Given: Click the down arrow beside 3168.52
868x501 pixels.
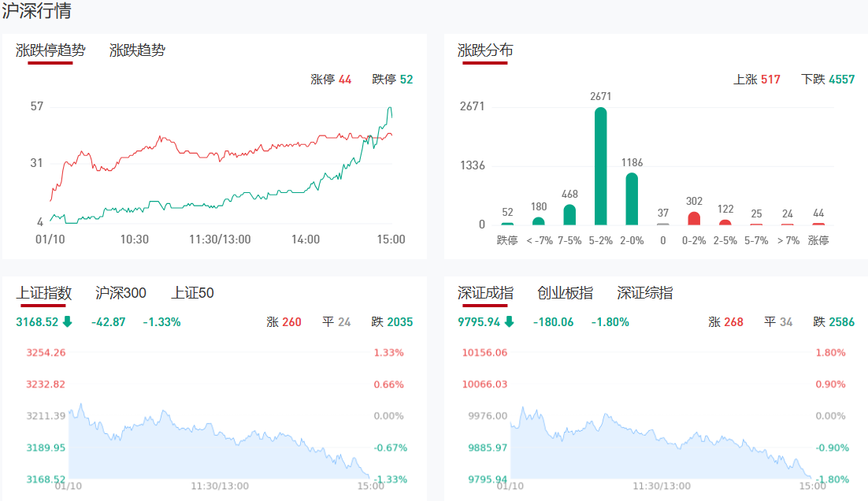Looking at the screenshot, I should pyautogui.click(x=67, y=321).
